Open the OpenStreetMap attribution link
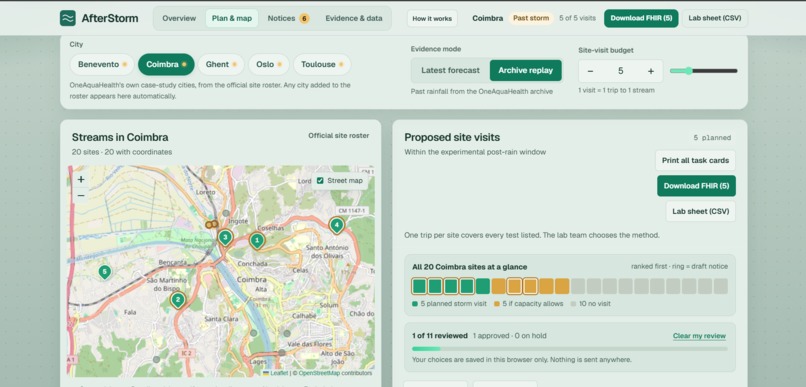 point(319,373)
